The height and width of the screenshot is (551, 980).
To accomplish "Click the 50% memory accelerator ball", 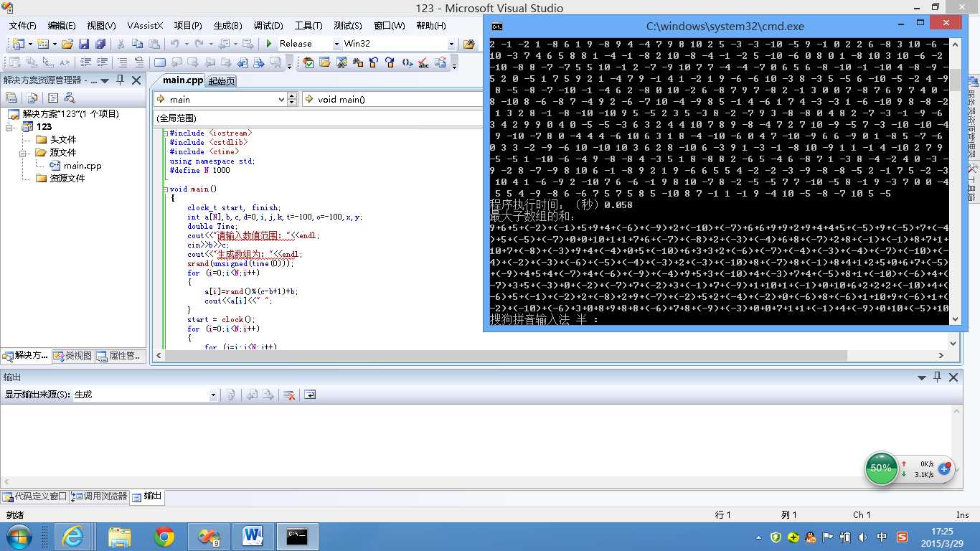I will click(880, 468).
